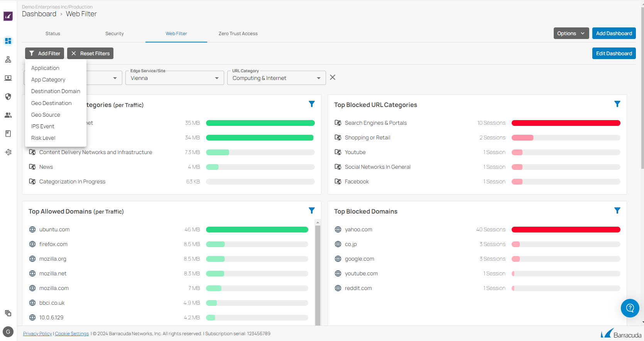This screenshot has height=341, width=644.
Task: Click the Barracuda logo icon in sidebar
Action: point(8,16)
